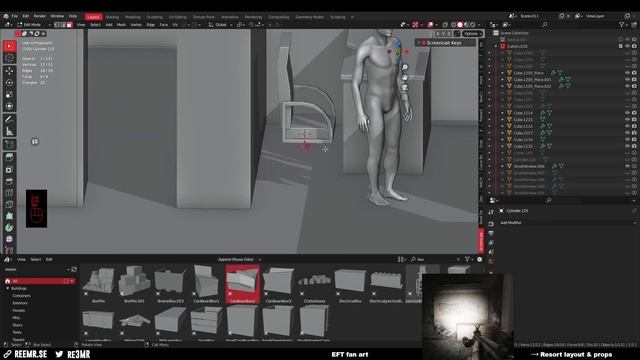Select the Inset Faces tool
Image resolution: width=640 pixels, height=360 pixels.
click(x=9, y=169)
